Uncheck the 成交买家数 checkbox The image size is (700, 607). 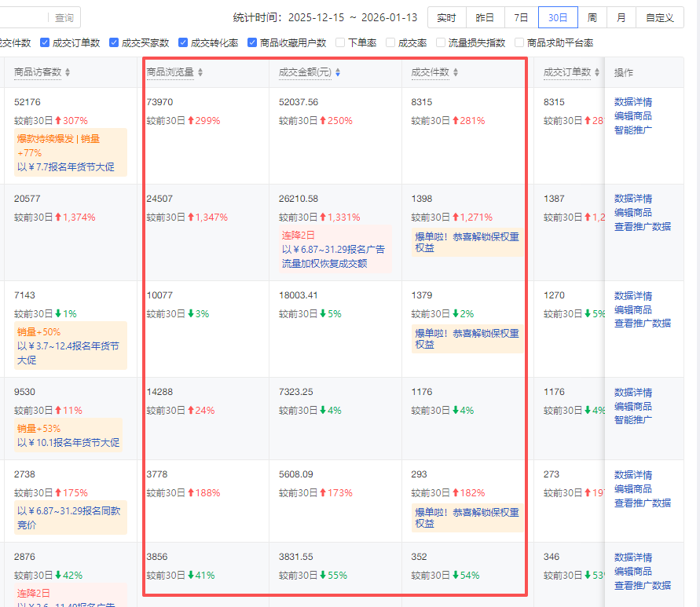pyautogui.click(x=114, y=42)
